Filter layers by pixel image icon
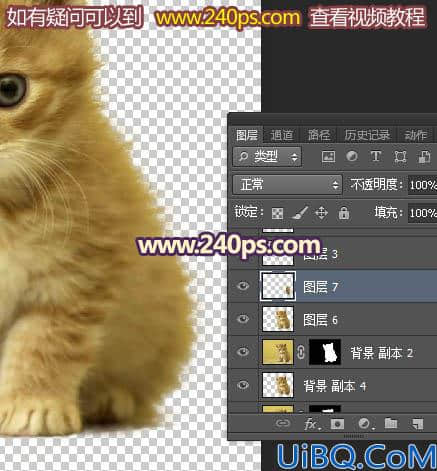This screenshot has width=437, height=471. point(328,157)
